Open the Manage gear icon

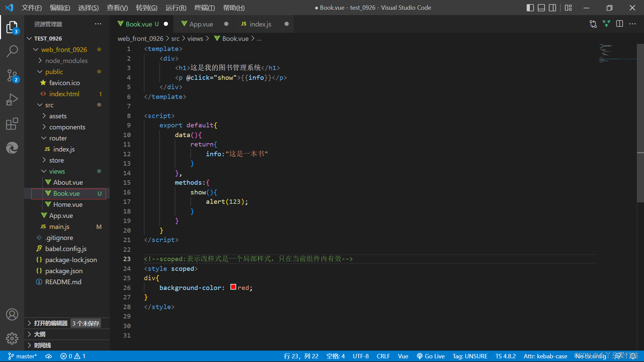tap(12, 339)
